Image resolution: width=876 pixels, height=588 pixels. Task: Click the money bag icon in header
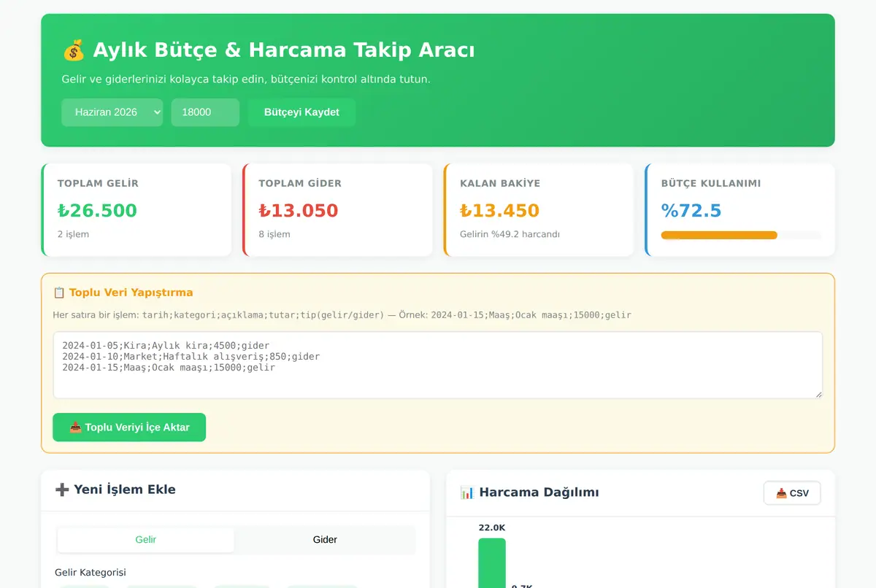pos(74,50)
